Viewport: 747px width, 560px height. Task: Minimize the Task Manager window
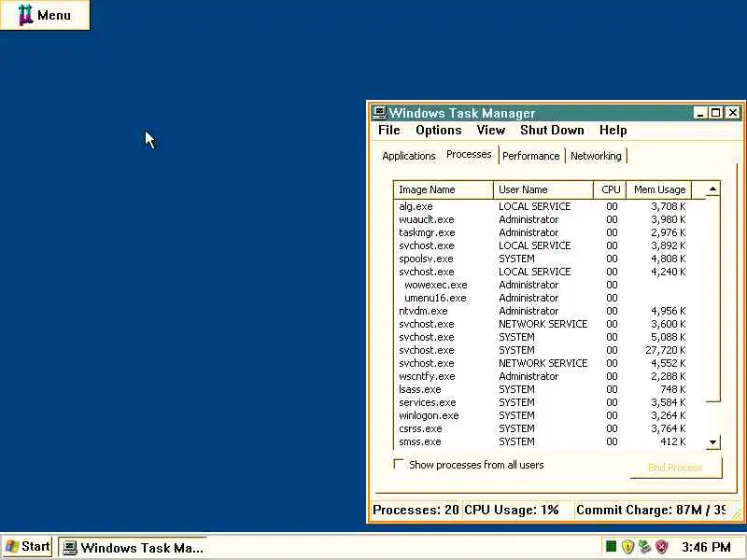point(699,113)
